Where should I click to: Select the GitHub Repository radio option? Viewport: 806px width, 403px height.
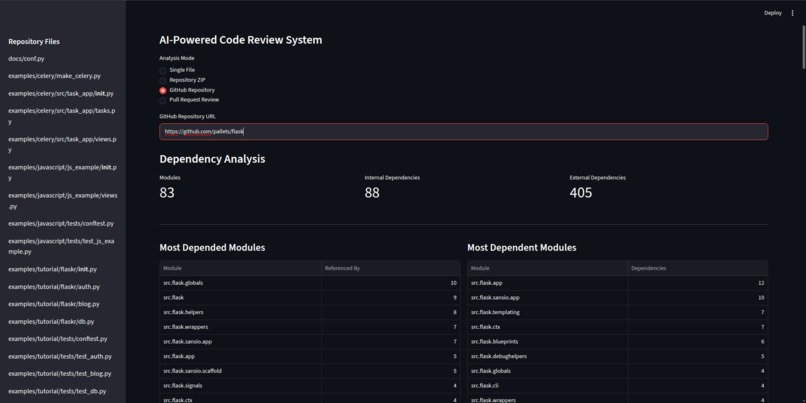[x=187, y=90]
